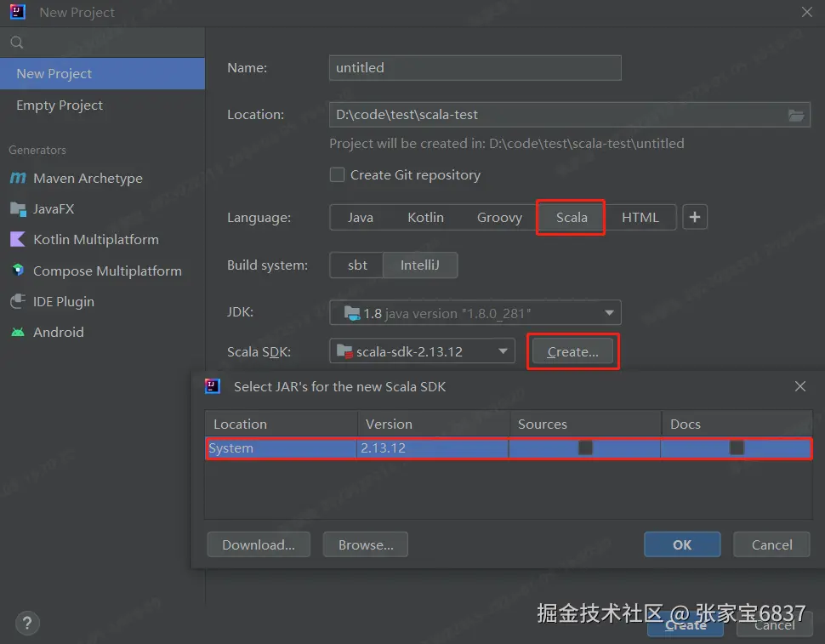
Task: Click the IDE Plugin icon
Action: coord(18,301)
